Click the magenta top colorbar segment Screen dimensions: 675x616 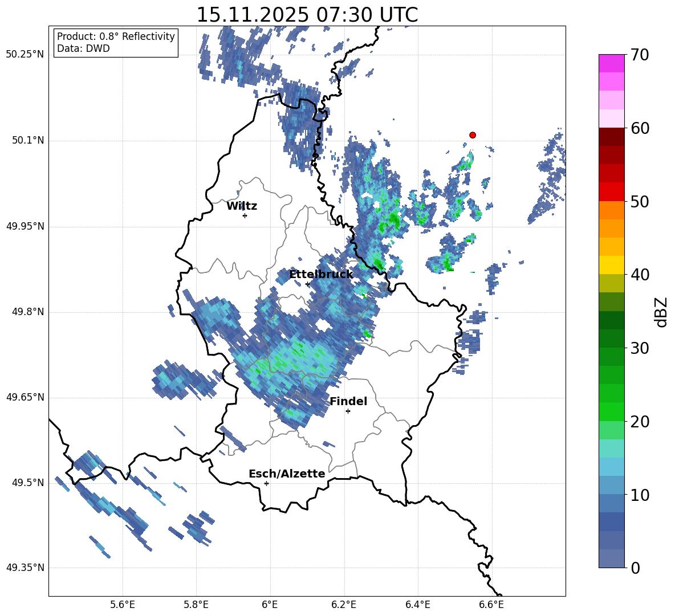click(611, 64)
